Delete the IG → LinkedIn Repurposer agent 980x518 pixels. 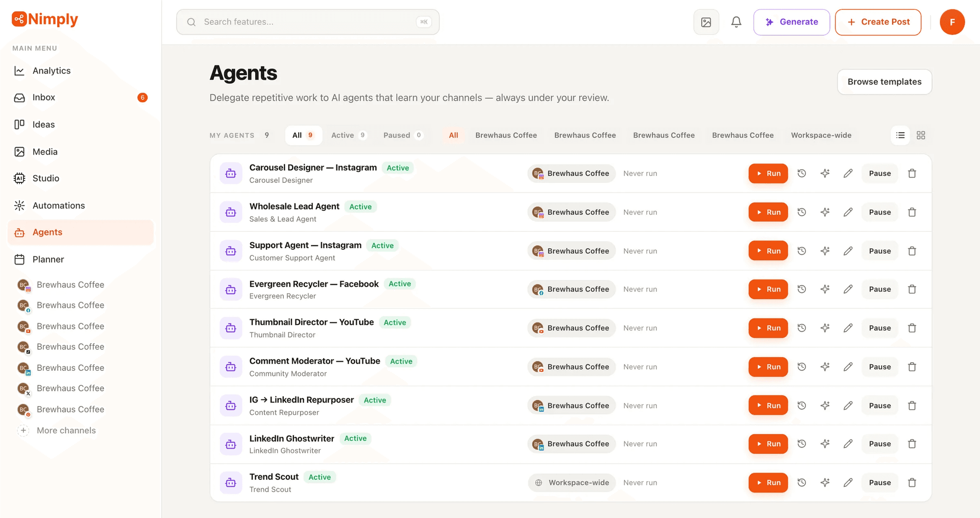coord(912,406)
